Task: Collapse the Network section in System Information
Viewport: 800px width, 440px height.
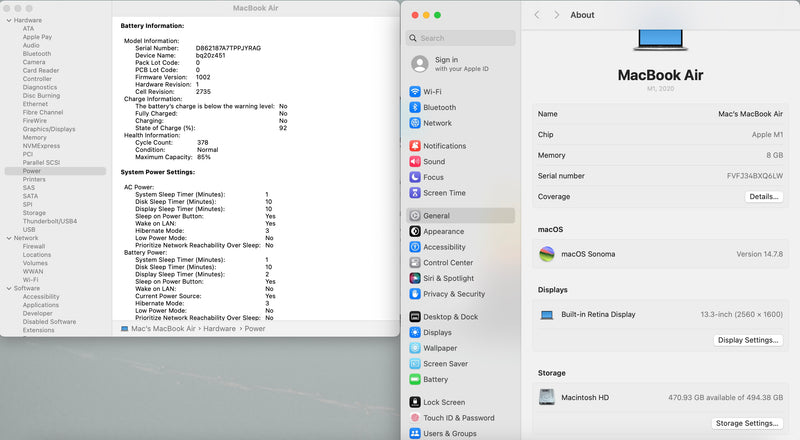Action: 7,238
